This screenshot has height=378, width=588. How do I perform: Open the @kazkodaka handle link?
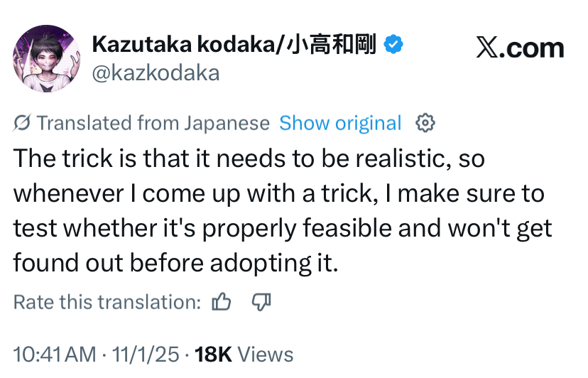[156, 72]
